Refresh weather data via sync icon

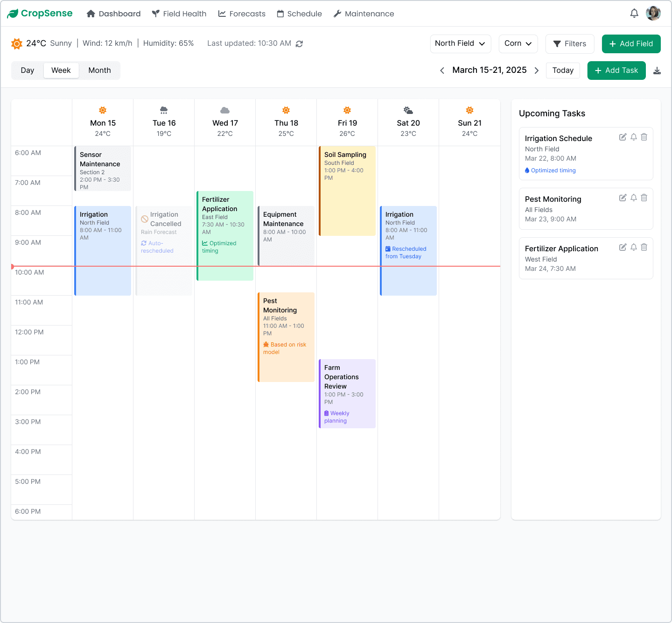(x=299, y=43)
